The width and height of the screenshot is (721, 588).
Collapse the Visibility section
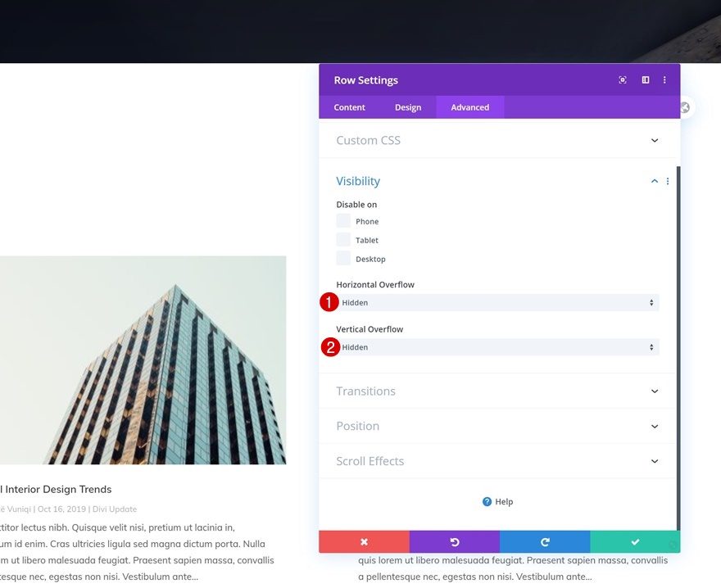click(655, 181)
